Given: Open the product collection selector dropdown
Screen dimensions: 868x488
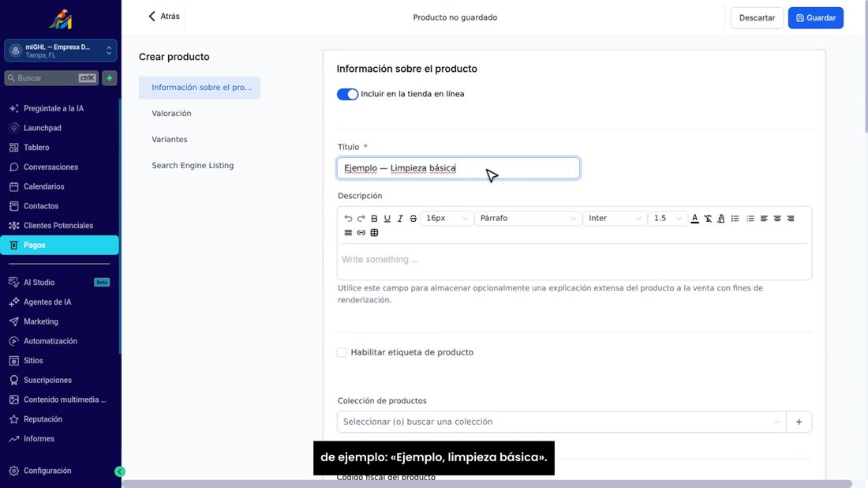Looking at the screenshot, I should point(561,422).
